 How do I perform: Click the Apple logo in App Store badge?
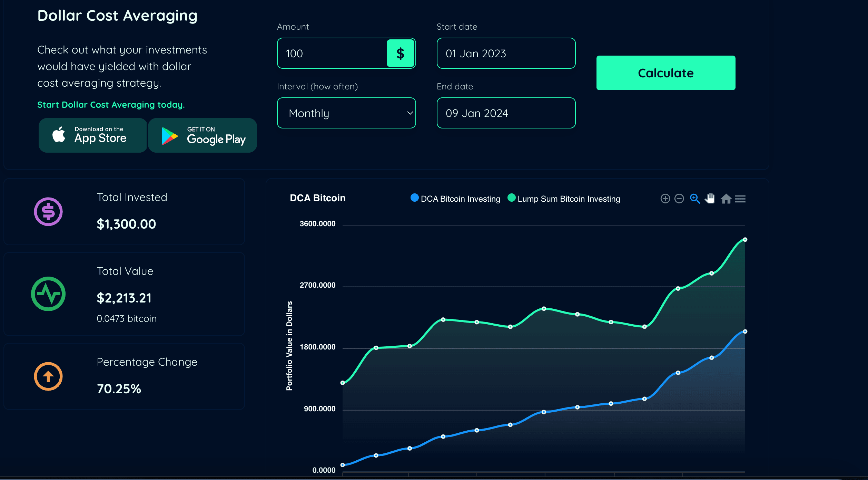(59, 134)
